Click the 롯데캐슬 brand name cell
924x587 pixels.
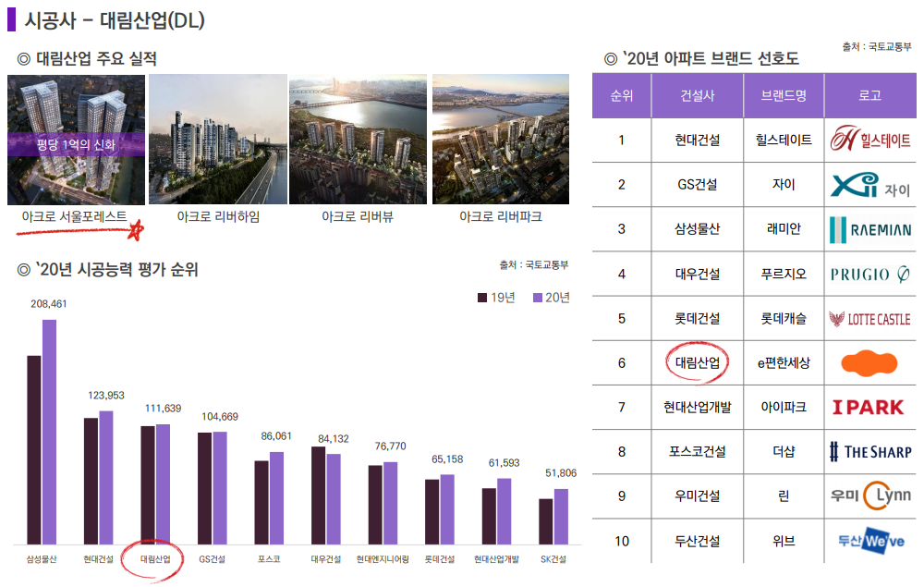click(x=784, y=319)
